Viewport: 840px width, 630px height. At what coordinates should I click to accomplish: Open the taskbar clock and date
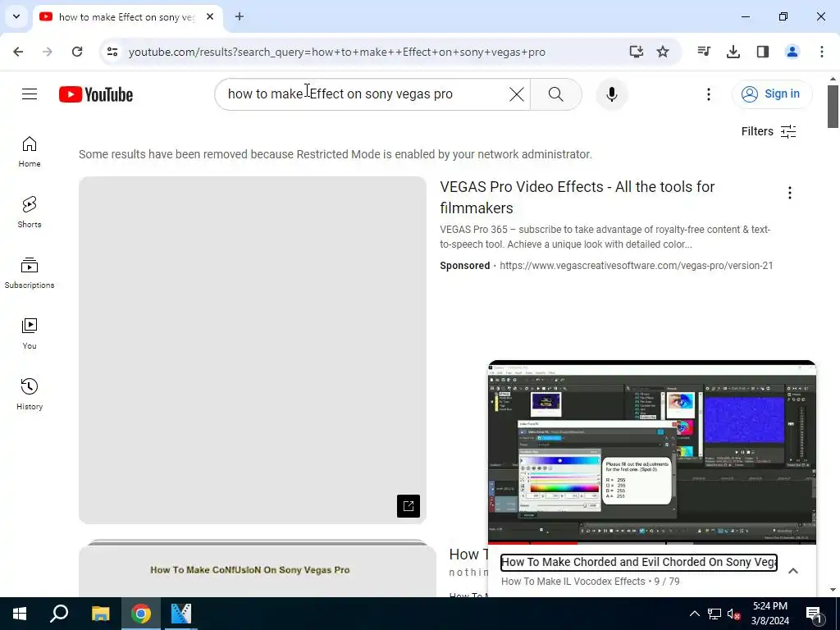click(x=769, y=614)
